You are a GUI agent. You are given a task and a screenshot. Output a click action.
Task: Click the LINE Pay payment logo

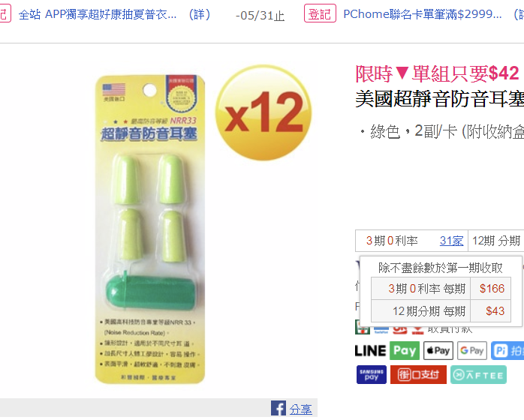(x=387, y=350)
